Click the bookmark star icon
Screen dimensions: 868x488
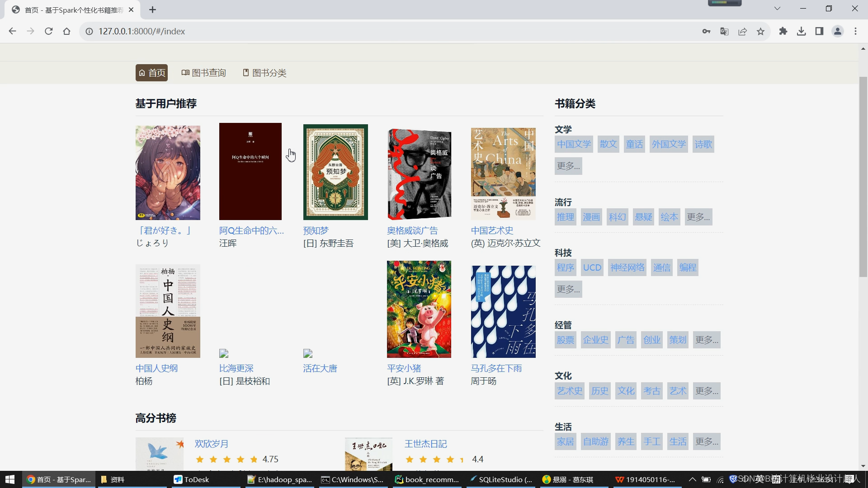point(760,31)
